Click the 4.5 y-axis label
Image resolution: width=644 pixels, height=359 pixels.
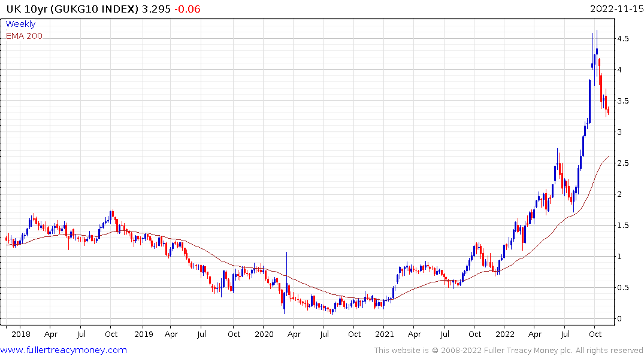(x=622, y=38)
